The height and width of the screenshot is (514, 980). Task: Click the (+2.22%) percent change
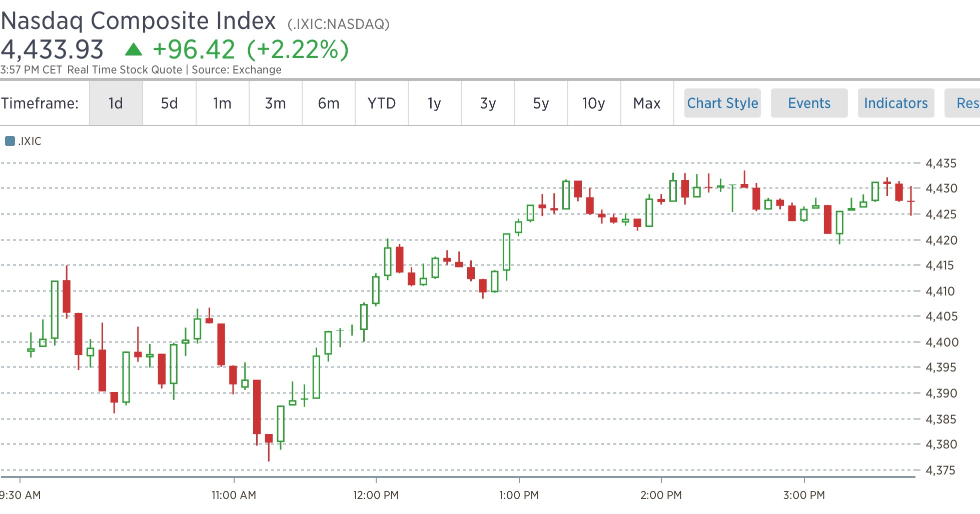(x=298, y=49)
